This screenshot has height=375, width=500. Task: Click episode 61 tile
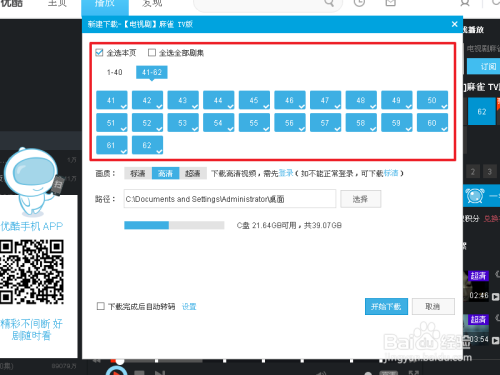coord(112,145)
